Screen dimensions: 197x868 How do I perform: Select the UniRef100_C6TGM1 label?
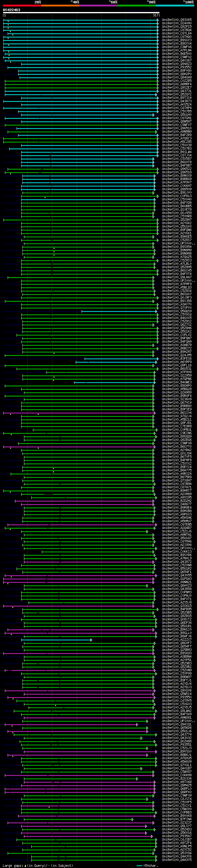(x=177, y=118)
